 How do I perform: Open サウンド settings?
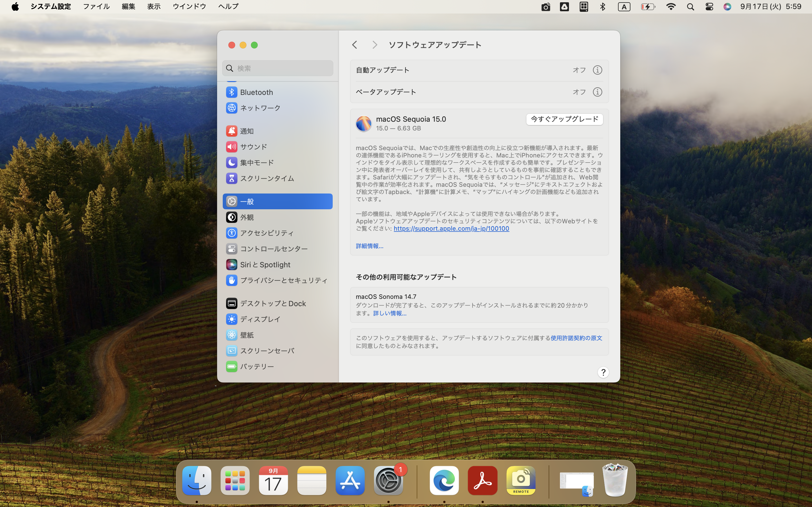point(253,146)
